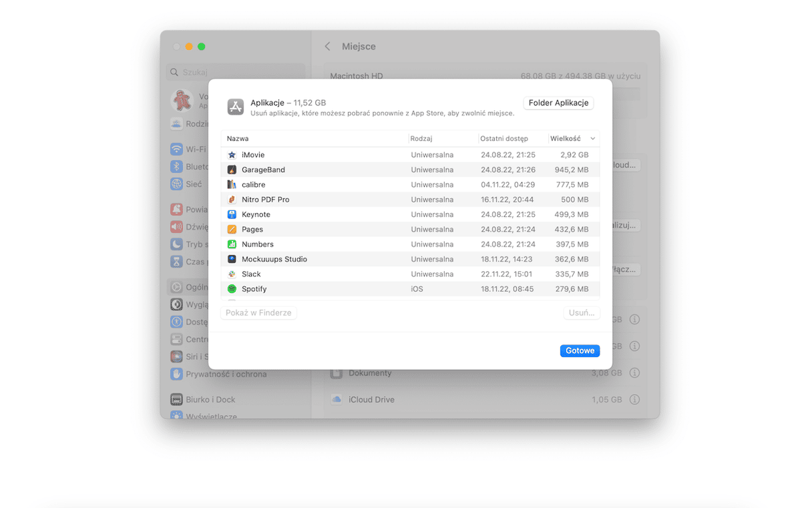This screenshot has height=508, width=812.
Task: Click the Centrum sterowania icon in sidebar
Action: (176, 339)
